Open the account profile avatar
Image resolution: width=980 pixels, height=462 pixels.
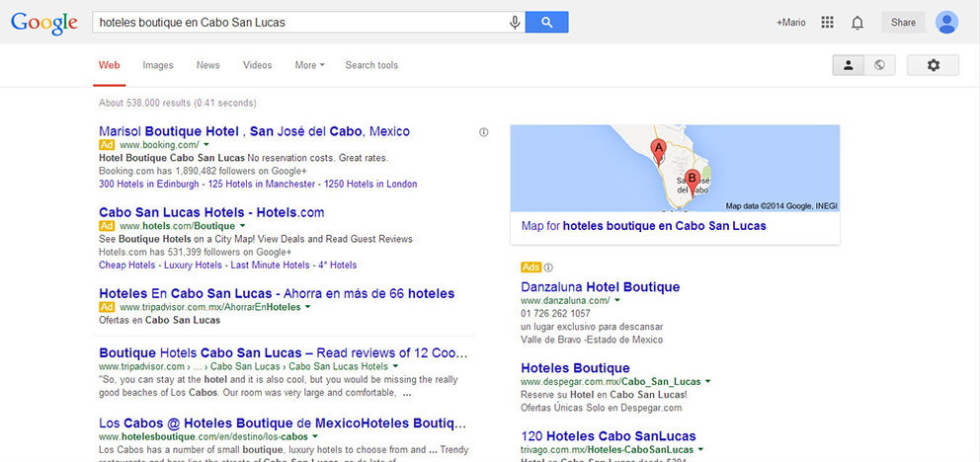coord(946,23)
